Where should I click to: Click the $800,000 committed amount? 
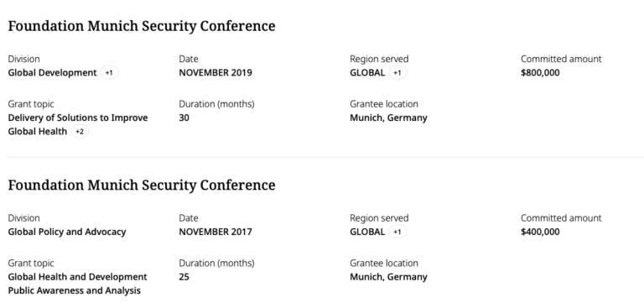coord(540,73)
